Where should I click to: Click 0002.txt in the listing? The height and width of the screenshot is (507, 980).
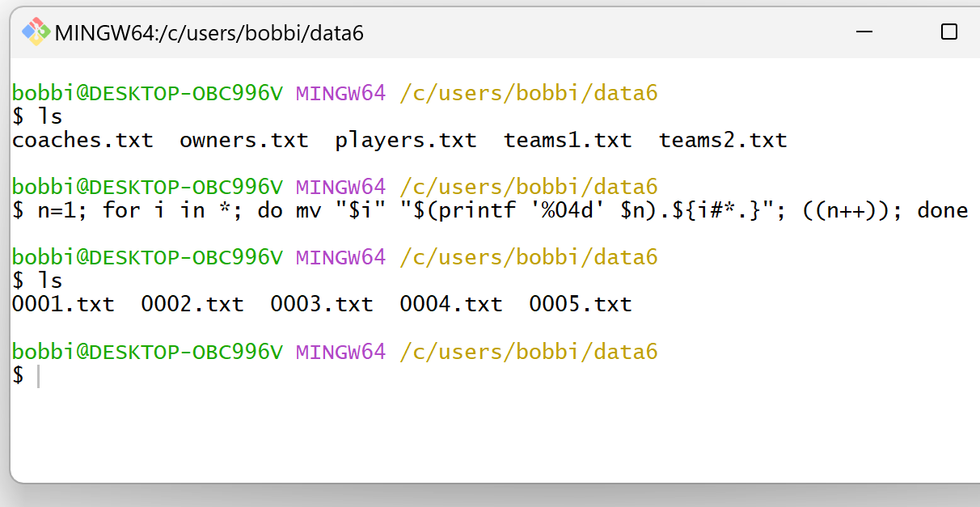point(192,305)
